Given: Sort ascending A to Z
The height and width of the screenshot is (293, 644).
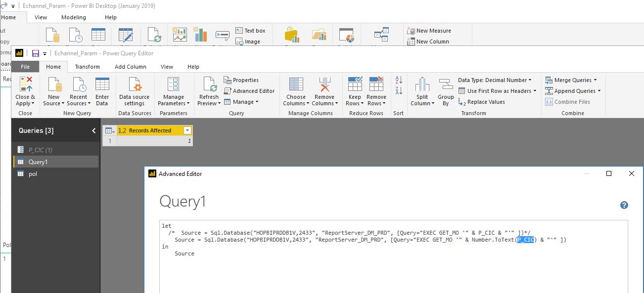Looking at the screenshot, I should pos(399,80).
